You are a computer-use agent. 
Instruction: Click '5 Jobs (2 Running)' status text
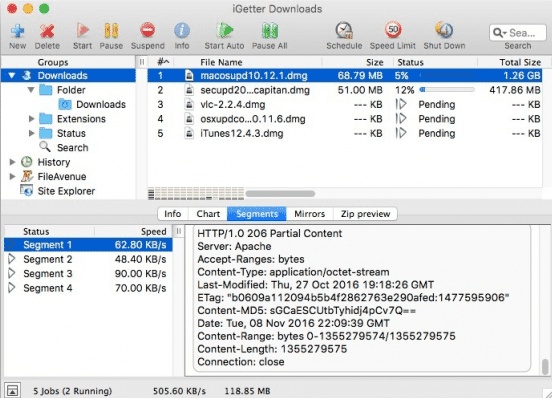tap(73, 391)
